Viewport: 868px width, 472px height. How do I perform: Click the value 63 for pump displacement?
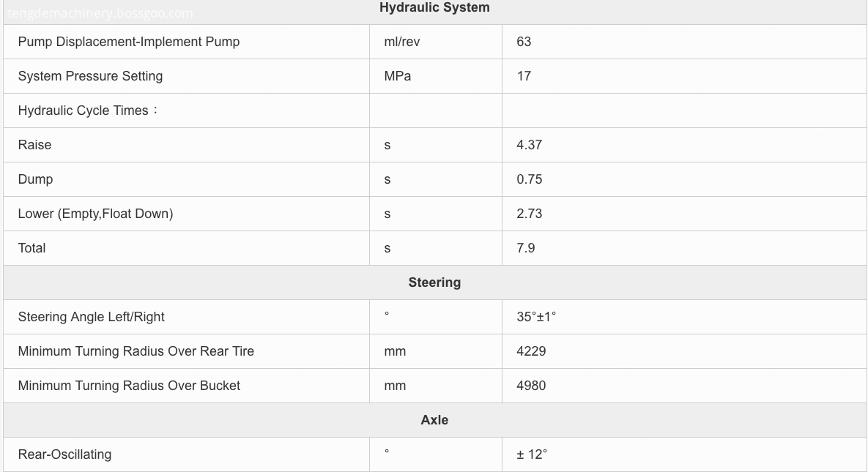pyautogui.click(x=524, y=42)
